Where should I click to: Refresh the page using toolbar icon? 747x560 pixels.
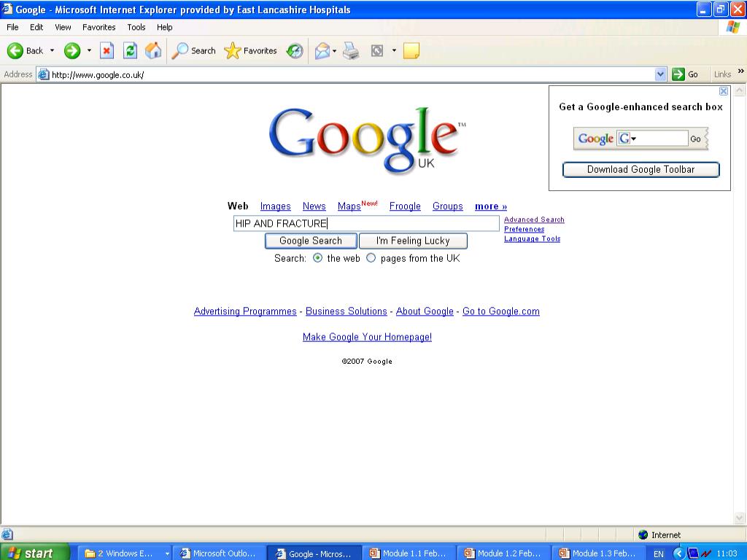[x=130, y=50]
